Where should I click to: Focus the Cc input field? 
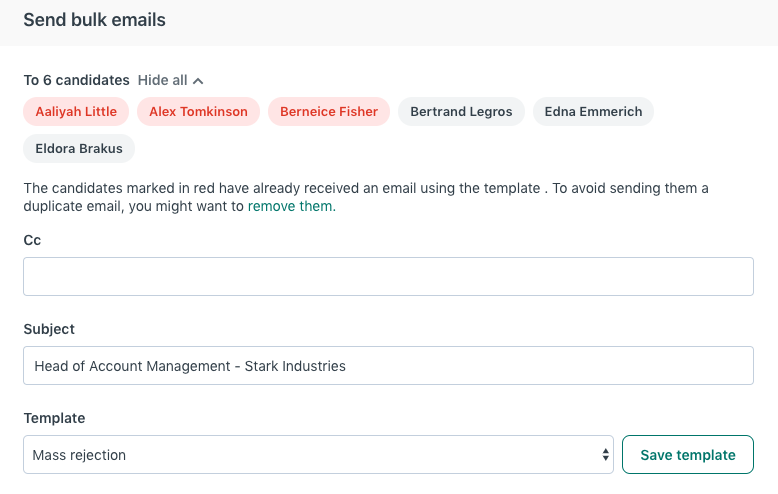(389, 276)
